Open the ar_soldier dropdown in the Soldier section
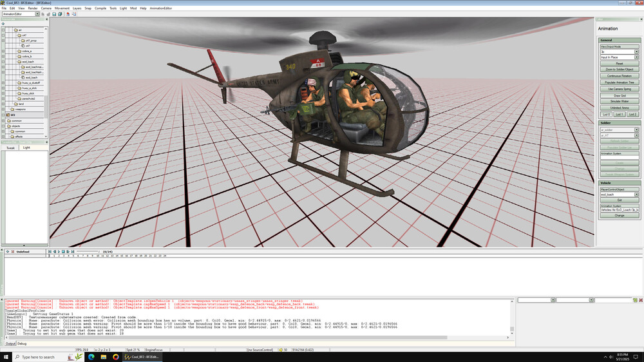 click(636, 130)
